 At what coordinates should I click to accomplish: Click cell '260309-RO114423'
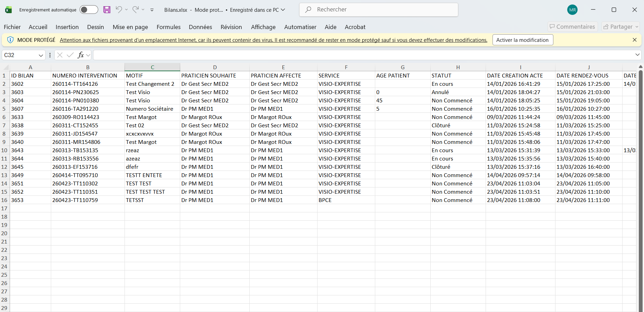tap(88, 117)
